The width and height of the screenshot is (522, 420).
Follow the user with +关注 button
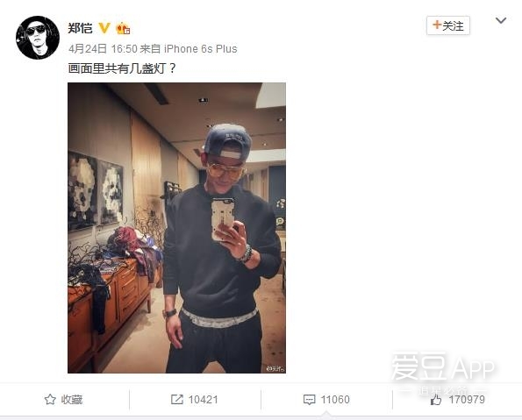448,25
